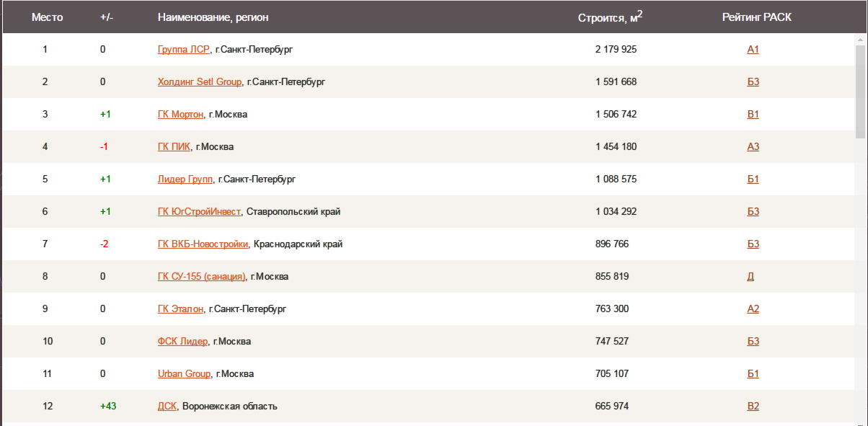Open the ГК ПИК company page
The image size is (868, 426).
point(174,147)
